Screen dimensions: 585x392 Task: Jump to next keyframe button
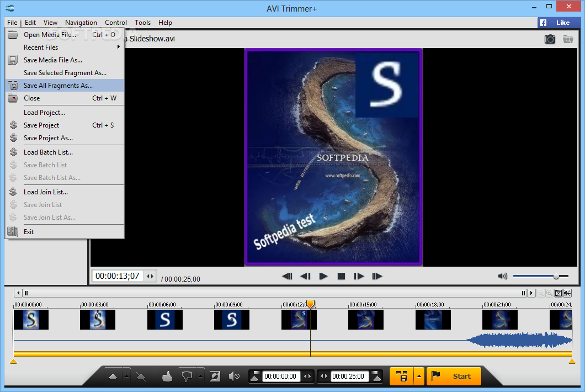377,276
